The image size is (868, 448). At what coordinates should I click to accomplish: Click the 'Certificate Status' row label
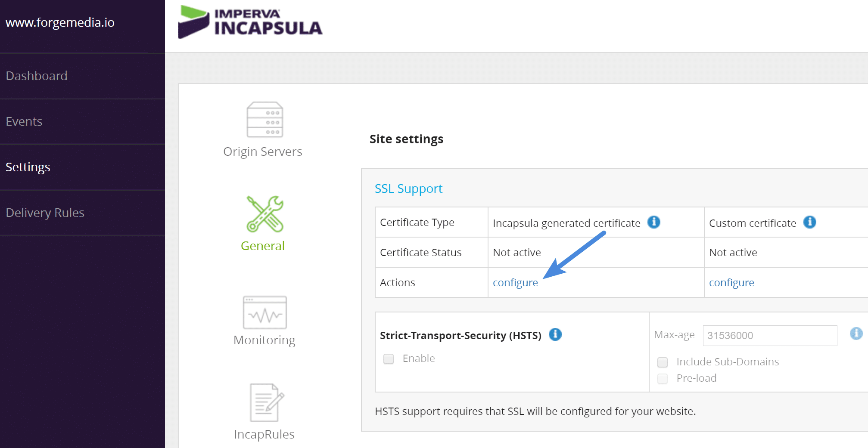pyautogui.click(x=421, y=253)
